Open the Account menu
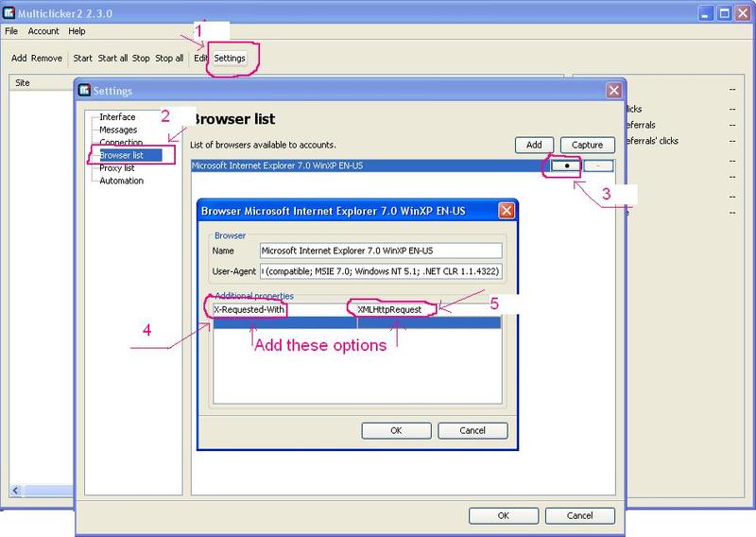The width and height of the screenshot is (756, 537). (43, 31)
